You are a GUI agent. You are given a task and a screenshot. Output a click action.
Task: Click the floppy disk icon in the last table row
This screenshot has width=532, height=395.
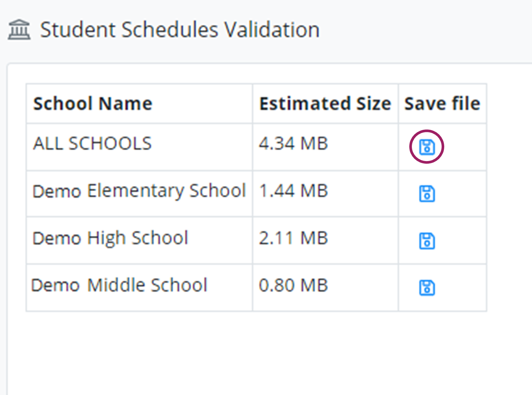(427, 288)
